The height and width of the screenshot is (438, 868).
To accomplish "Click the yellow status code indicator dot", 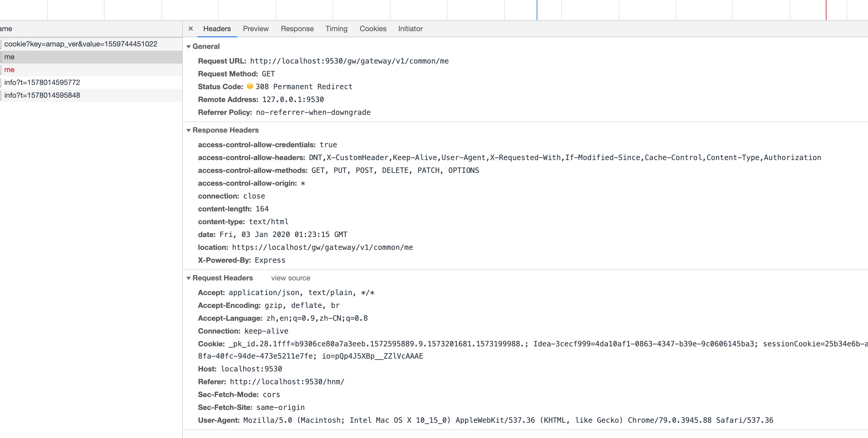I will pos(250,86).
